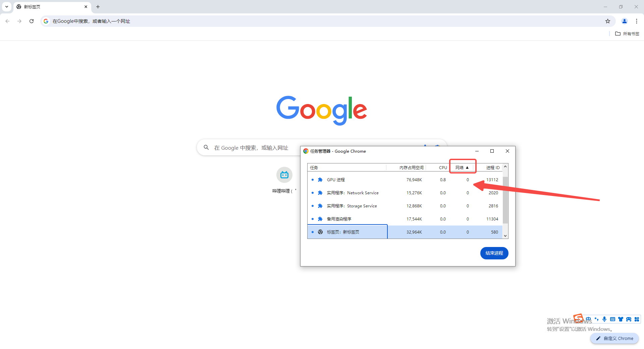Click the Task Manager scrollbar thumb
The image size is (644, 349).
(505, 200)
